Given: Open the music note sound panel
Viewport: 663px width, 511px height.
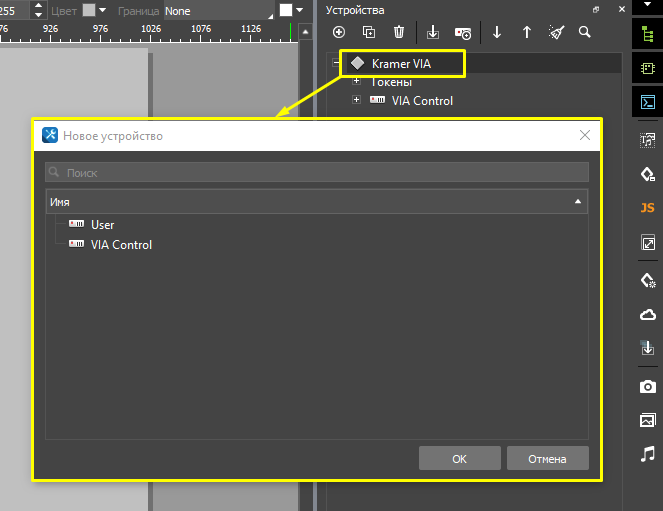Looking at the screenshot, I should pos(647,454).
